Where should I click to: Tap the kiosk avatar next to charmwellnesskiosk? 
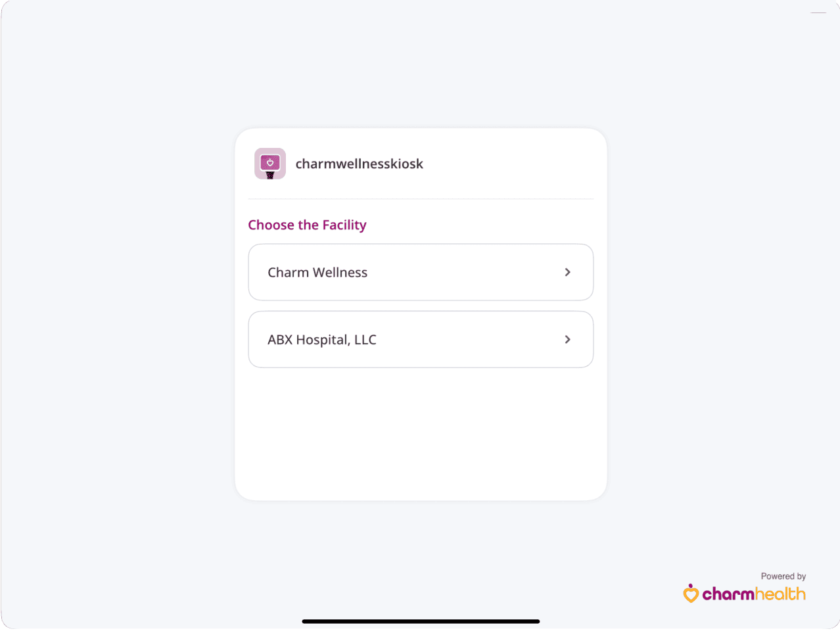[269, 163]
